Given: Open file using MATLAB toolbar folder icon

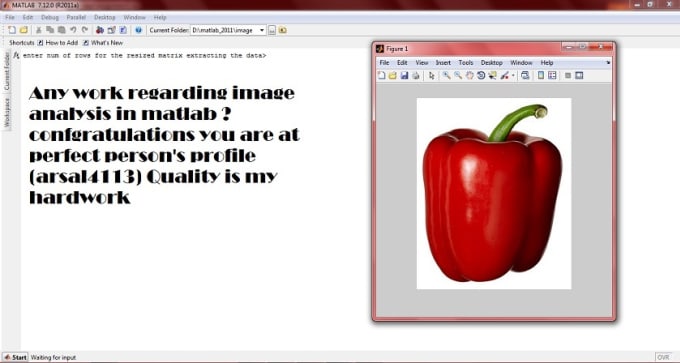Looking at the screenshot, I should click(23, 30).
